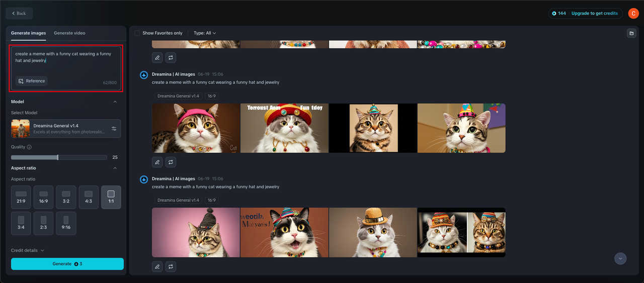Open cat with red hat and text thumbnail

click(x=284, y=128)
